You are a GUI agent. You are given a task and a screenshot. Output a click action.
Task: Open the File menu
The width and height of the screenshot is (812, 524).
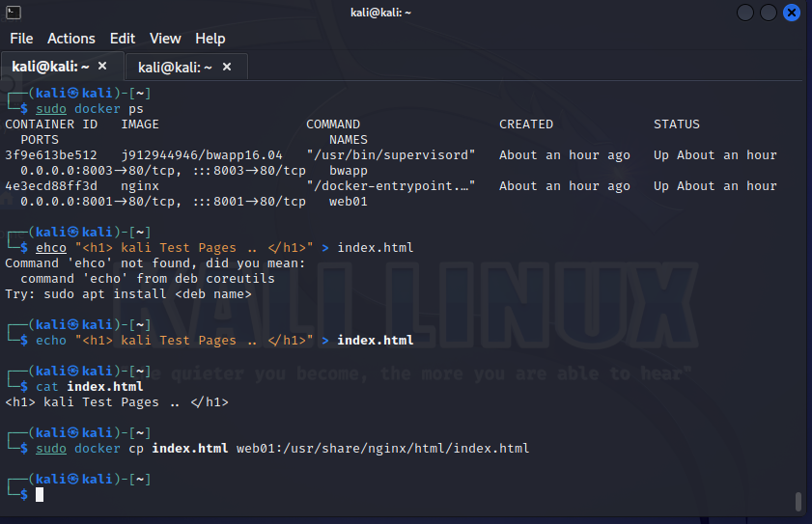pyautogui.click(x=21, y=39)
